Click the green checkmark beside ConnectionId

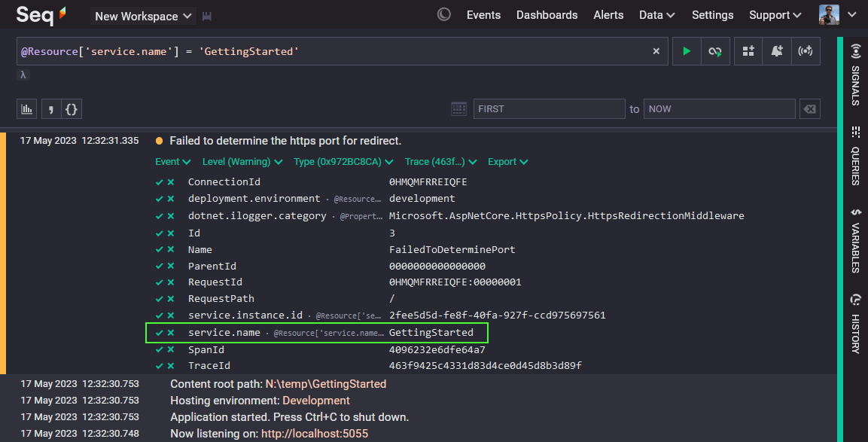(160, 182)
